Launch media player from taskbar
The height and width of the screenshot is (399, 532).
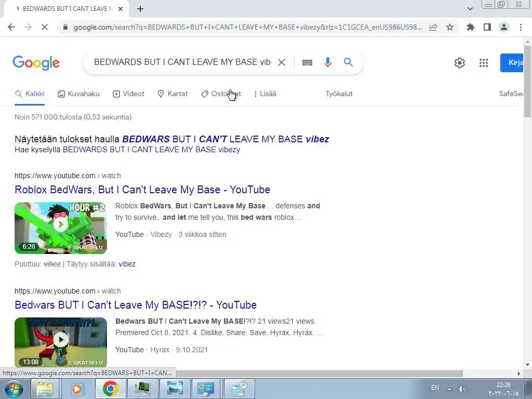click(77, 389)
